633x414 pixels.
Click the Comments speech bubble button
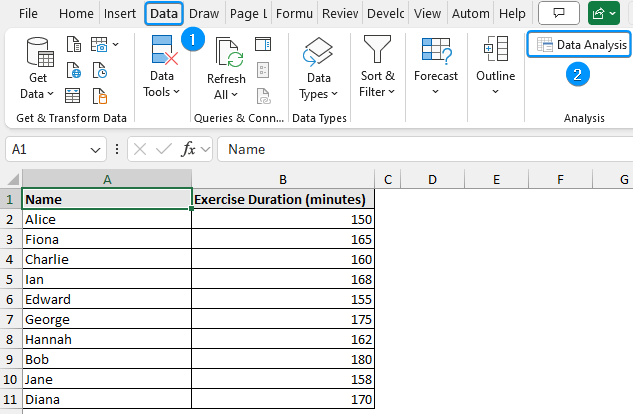(x=559, y=13)
